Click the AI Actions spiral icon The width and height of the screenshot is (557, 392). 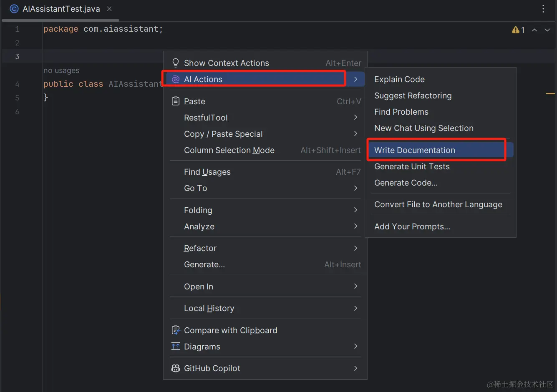(x=176, y=79)
